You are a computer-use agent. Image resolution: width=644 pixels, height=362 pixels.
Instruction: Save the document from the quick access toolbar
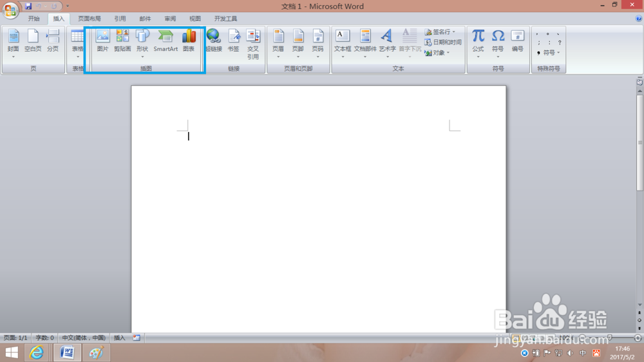coord(28,6)
